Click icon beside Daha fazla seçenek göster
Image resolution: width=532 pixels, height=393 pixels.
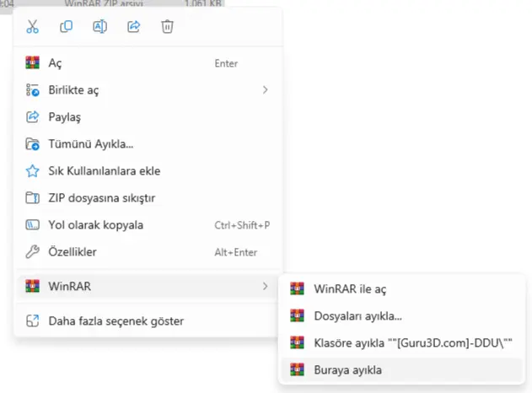32,320
